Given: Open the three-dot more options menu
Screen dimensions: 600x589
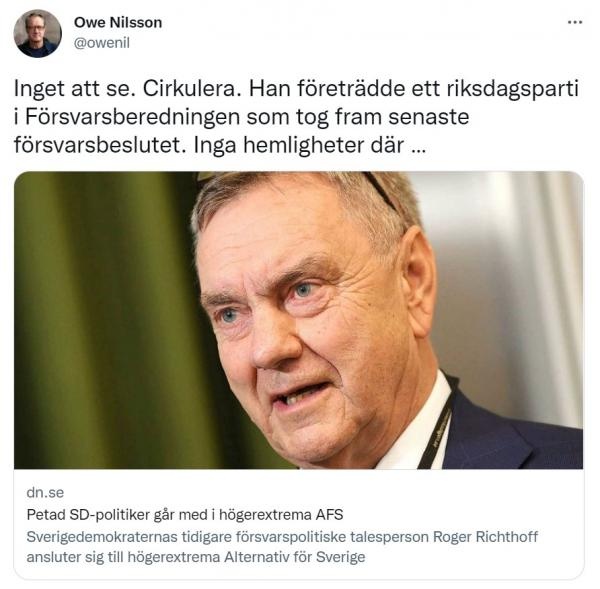Looking at the screenshot, I should (575, 23).
